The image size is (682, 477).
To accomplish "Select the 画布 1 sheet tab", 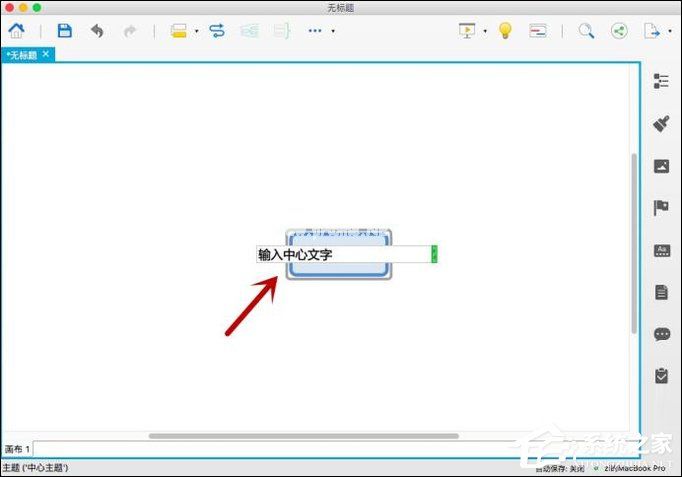I will 17,449.
